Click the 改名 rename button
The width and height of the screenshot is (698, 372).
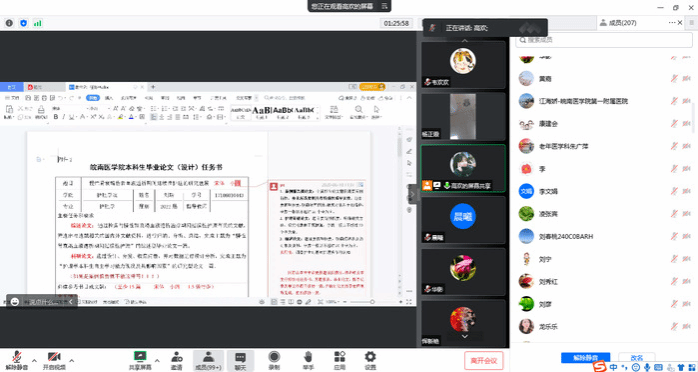coord(637,357)
